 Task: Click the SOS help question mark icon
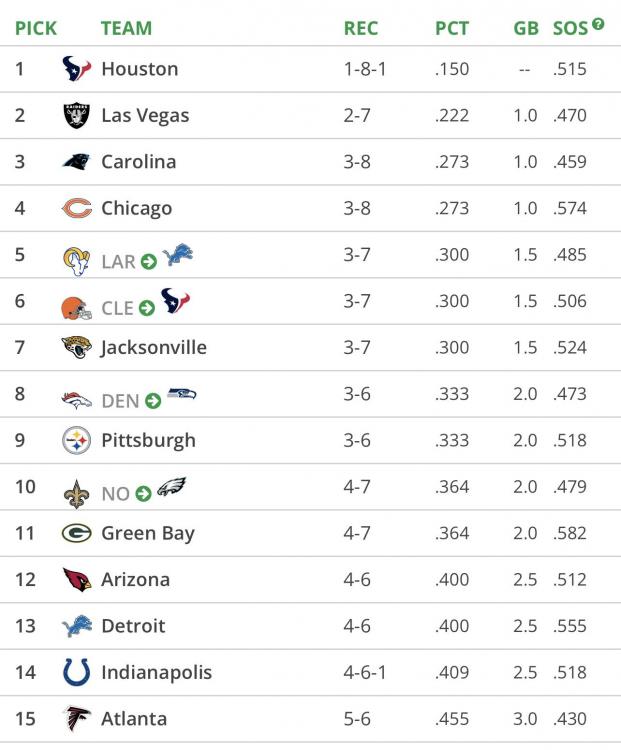(598, 23)
